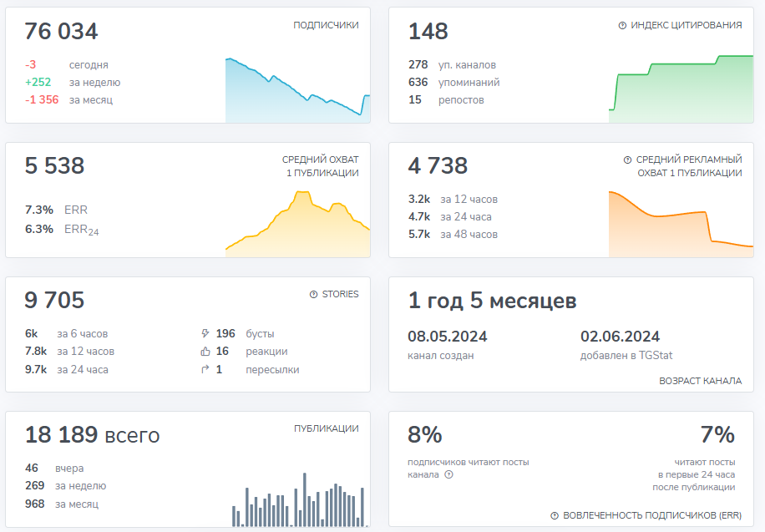Click the forward arrow icon next to пересылки

tap(205, 369)
